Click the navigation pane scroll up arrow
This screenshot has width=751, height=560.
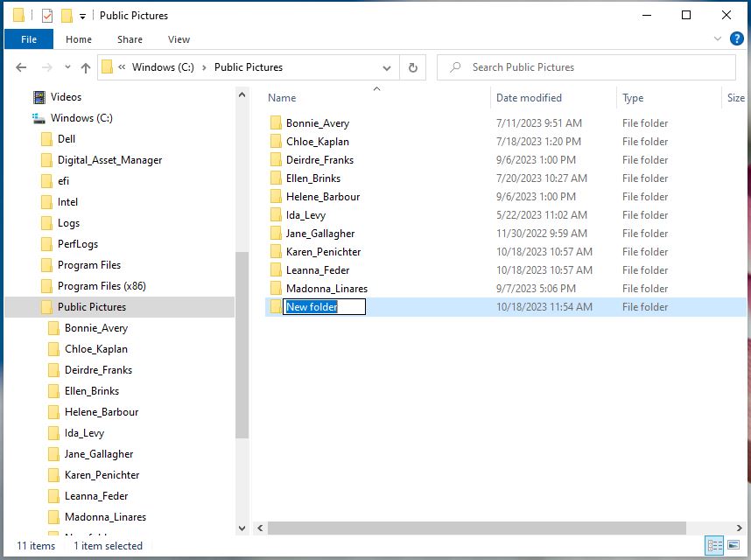[x=242, y=94]
